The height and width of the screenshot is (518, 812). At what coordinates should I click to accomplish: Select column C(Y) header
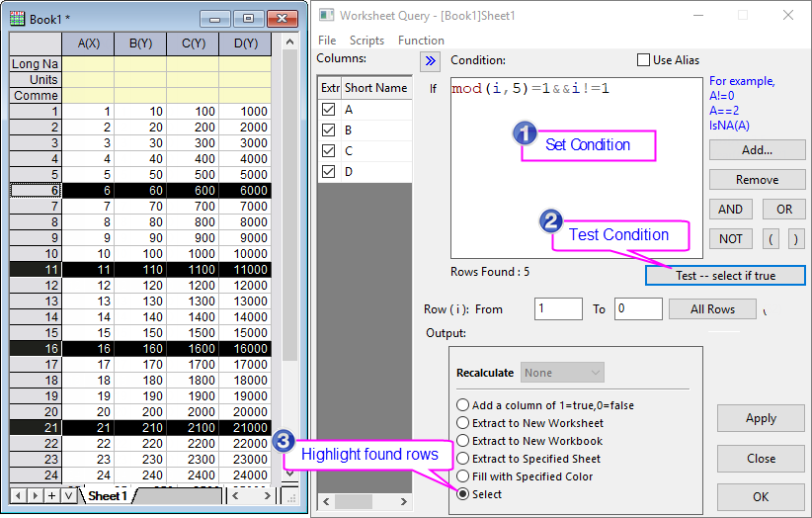click(x=194, y=43)
